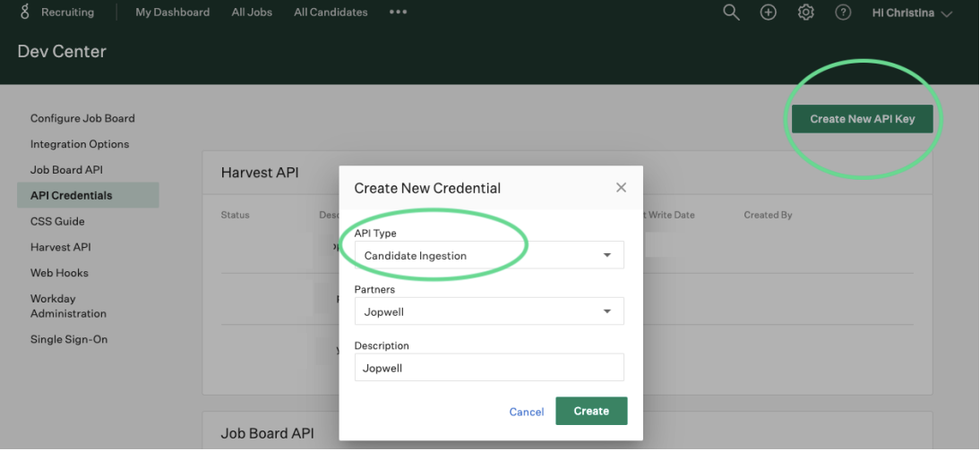
Task: Open Harvest API sidebar item
Action: 61,247
